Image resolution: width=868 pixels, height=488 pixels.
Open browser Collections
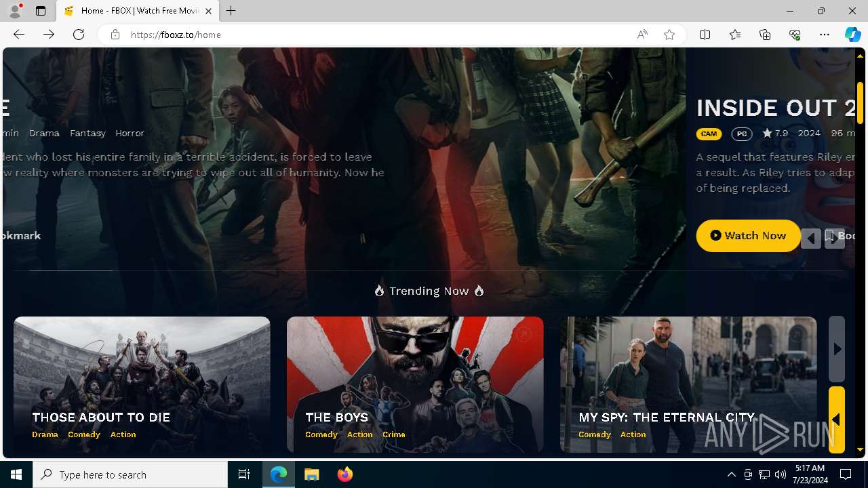(x=765, y=35)
